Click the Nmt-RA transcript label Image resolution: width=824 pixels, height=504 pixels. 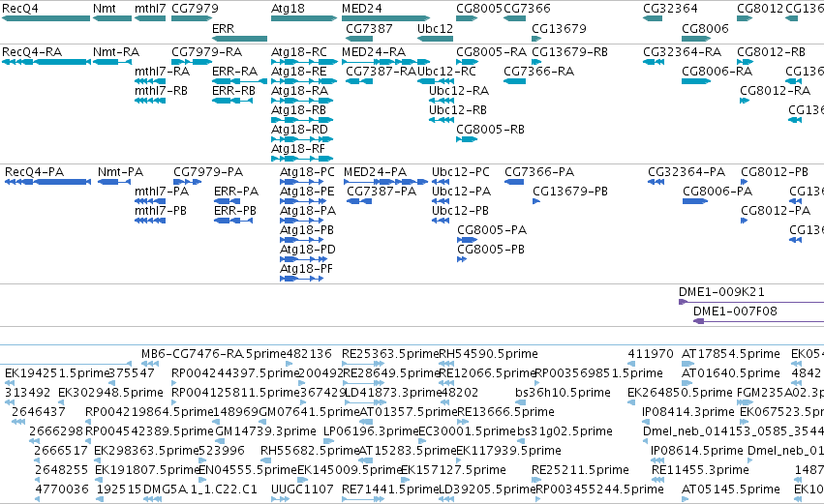pos(116,52)
